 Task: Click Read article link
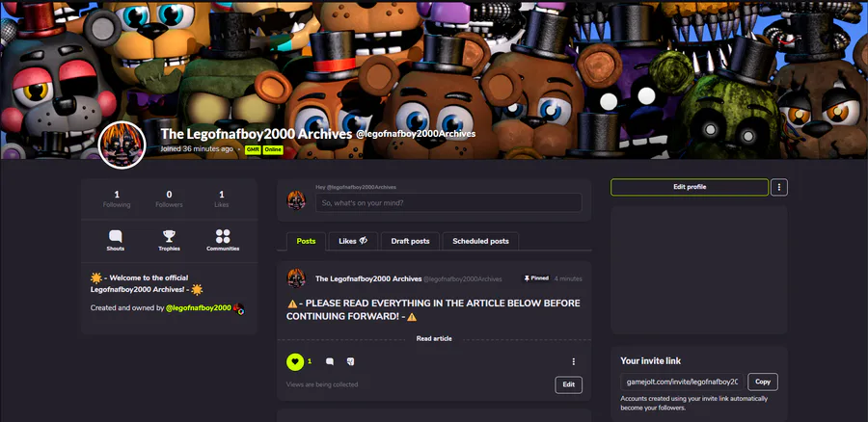[x=434, y=338]
